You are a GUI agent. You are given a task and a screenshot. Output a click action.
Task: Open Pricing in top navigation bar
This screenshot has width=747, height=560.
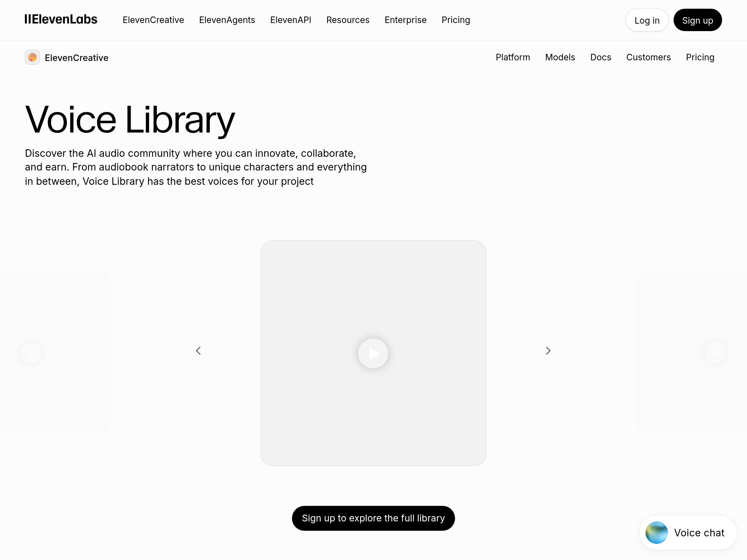click(456, 20)
